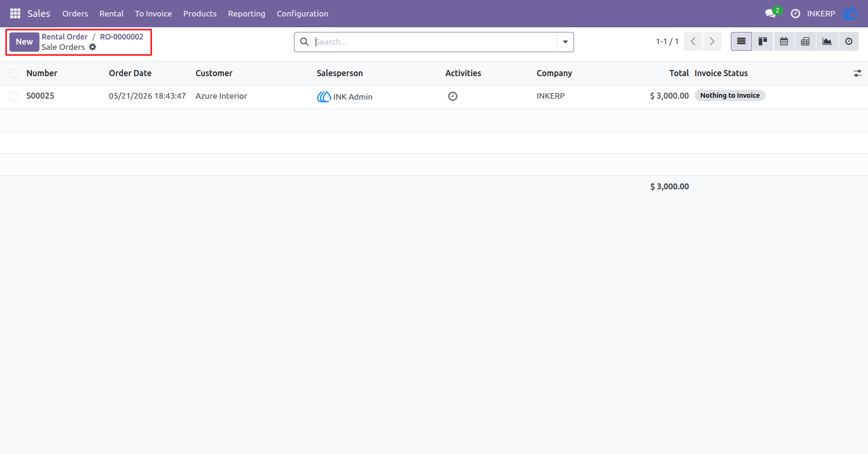Image resolution: width=868 pixels, height=454 pixels.
Task: Open the Products menu
Action: coord(200,14)
